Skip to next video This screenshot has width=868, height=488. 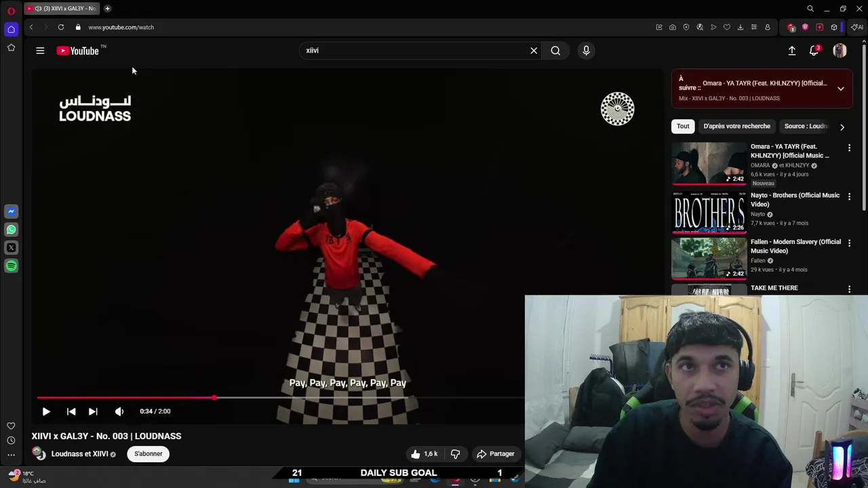(x=93, y=411)
